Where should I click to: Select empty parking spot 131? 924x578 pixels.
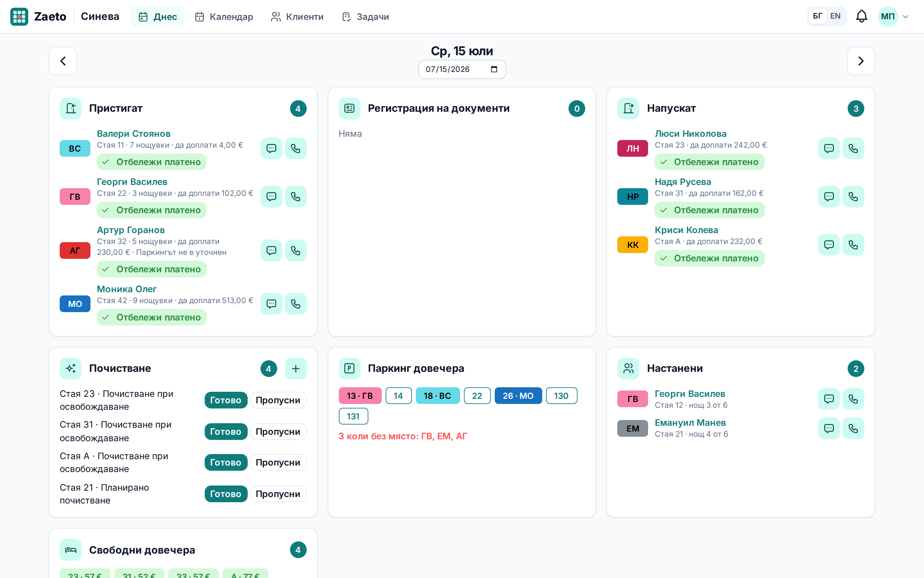tap(353, 416)
